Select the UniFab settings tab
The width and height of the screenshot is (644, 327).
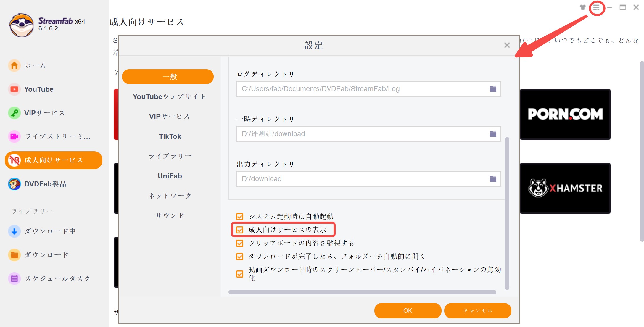pos(170,176)
